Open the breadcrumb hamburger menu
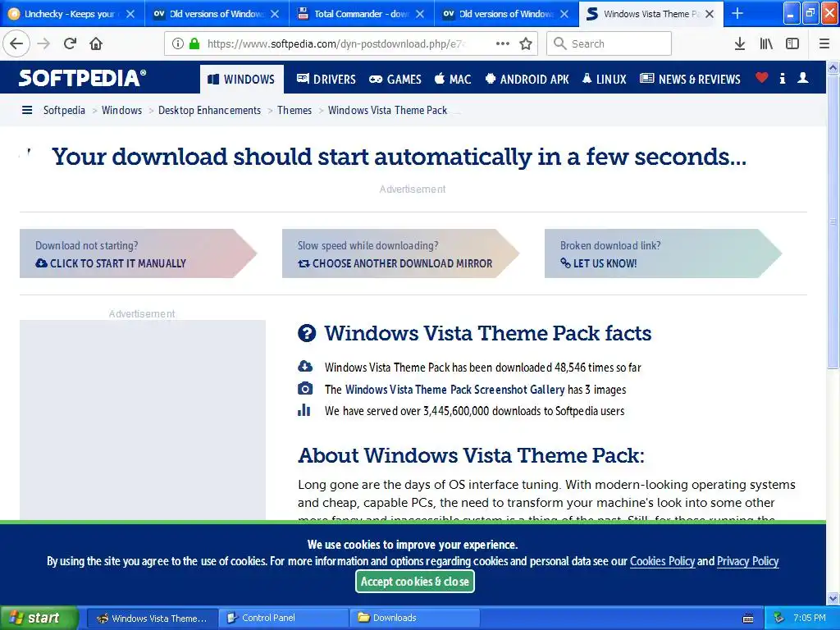840x630 pixels. [27, 110]
